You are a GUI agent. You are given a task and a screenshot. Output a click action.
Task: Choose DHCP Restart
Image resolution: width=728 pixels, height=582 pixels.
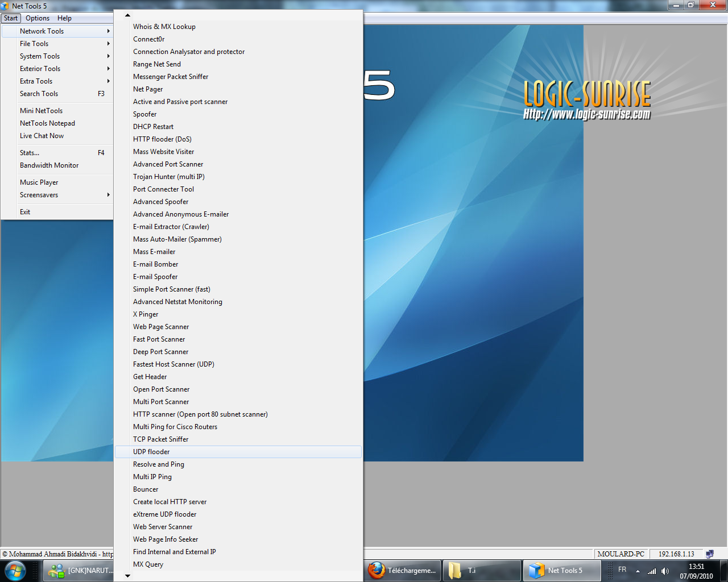(x=238, y=127)
